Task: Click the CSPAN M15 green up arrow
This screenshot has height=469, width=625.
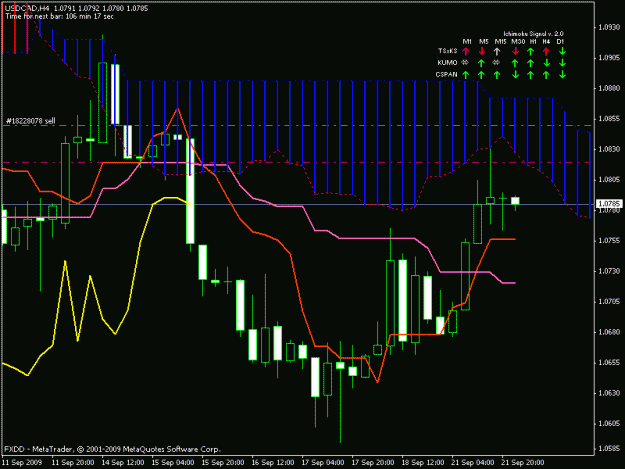Action: click(497, 75)
